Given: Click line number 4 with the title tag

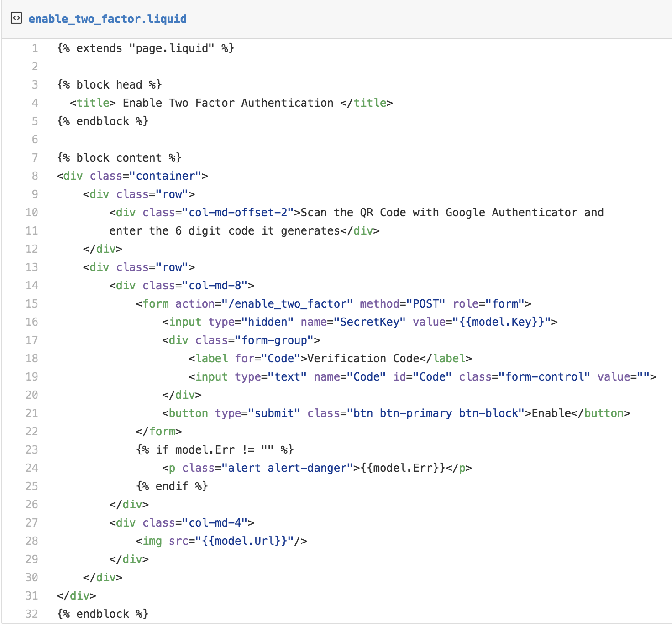Looking at the screenshot, I should coord(35,103).
